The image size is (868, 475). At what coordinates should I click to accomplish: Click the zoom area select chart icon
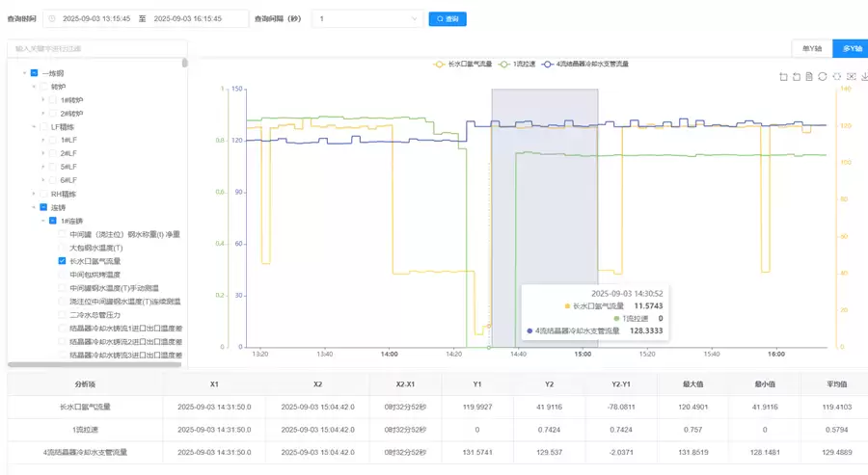coord(783,77)
